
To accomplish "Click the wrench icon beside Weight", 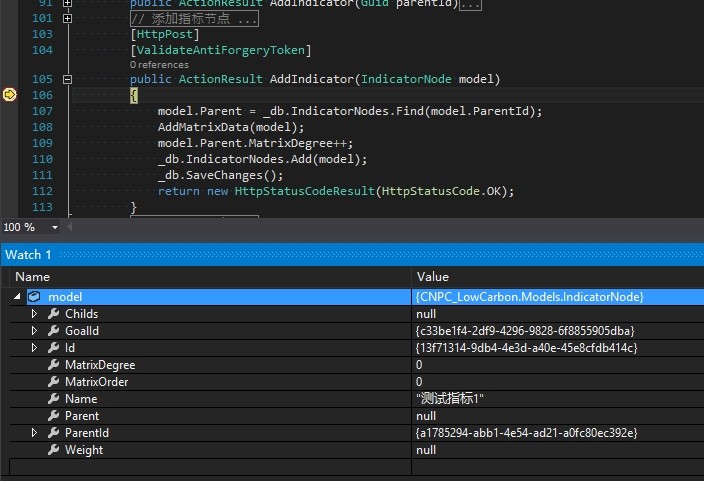I will pos(53,450).
